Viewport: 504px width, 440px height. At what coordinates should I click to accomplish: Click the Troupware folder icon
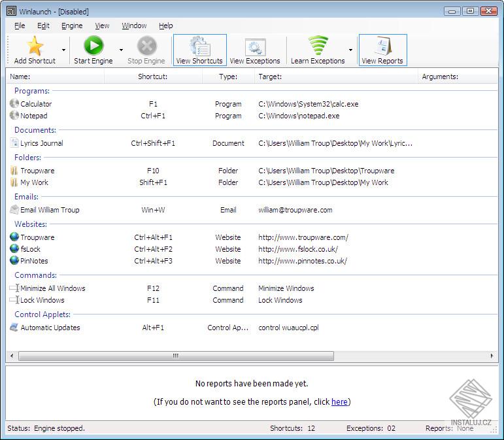(14, 171)
